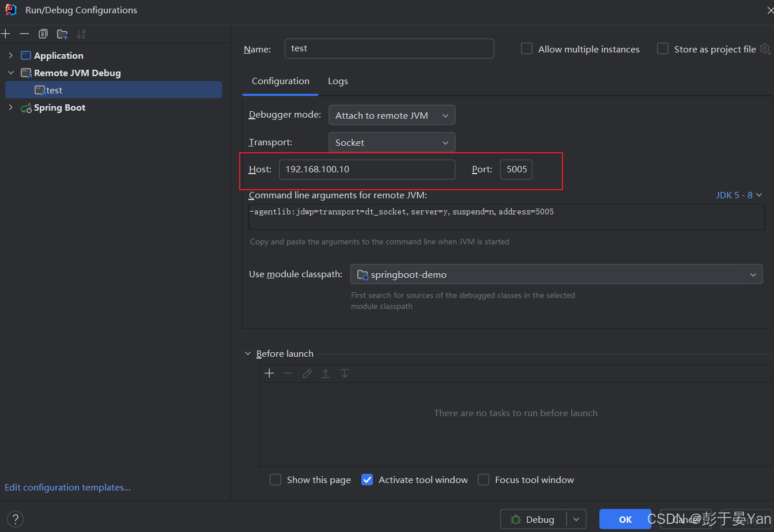This screenshot has height=532, width=774.
Task: Sort configurations alphabetically
Action: pos(81,34)
